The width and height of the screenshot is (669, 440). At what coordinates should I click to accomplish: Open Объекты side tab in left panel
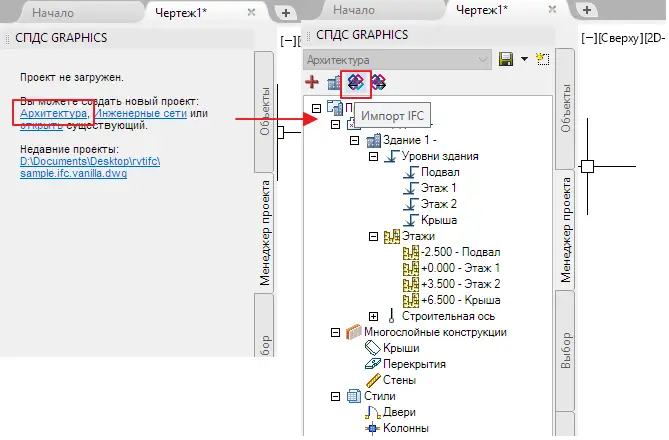tap(265, 111)
